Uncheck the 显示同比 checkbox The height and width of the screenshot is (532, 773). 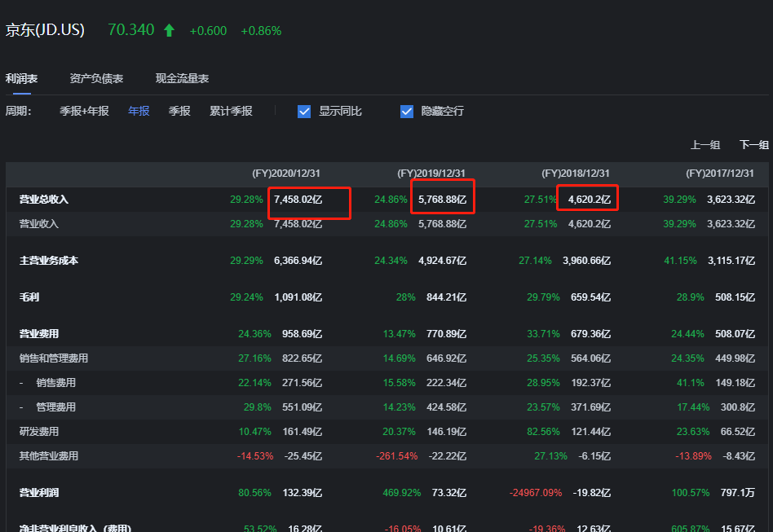304,112
